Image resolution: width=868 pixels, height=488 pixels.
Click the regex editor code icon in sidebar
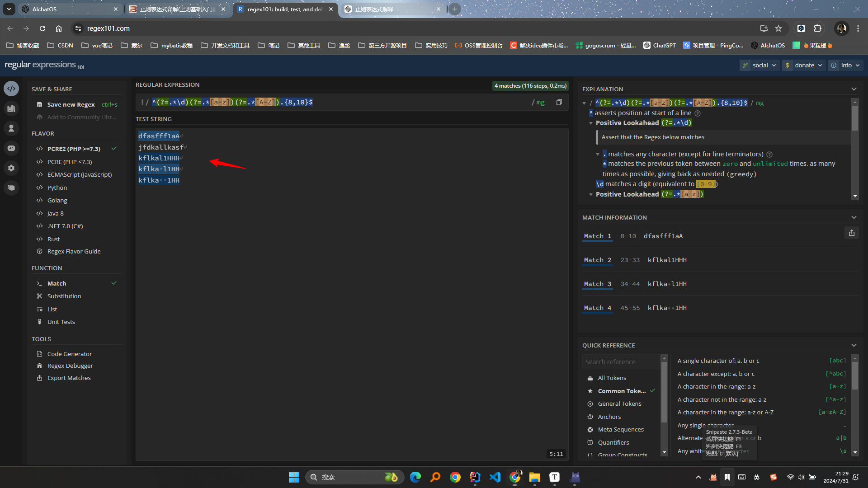click(x=11, y=89)
